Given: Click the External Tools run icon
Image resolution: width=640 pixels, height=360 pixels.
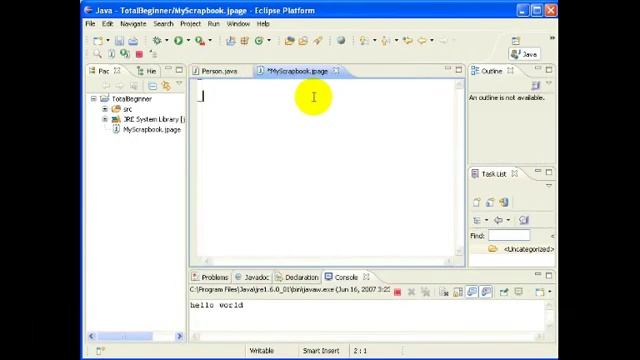Looking at the screenshot, I should (200, 40).
